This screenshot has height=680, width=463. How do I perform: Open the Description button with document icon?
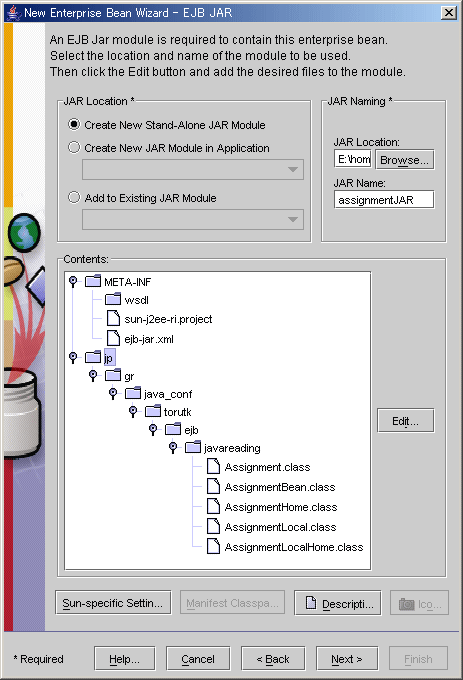[338, 603]
